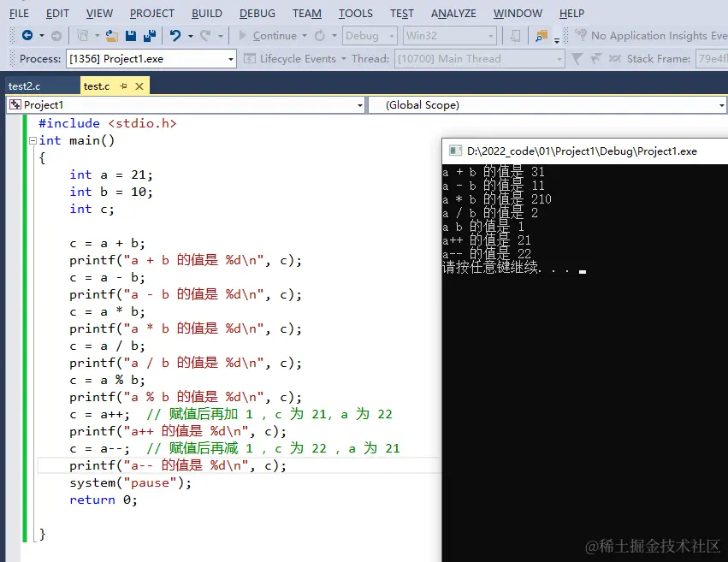Open the TEST menu
Screen dimensions: 728x562
coord(402,14)
